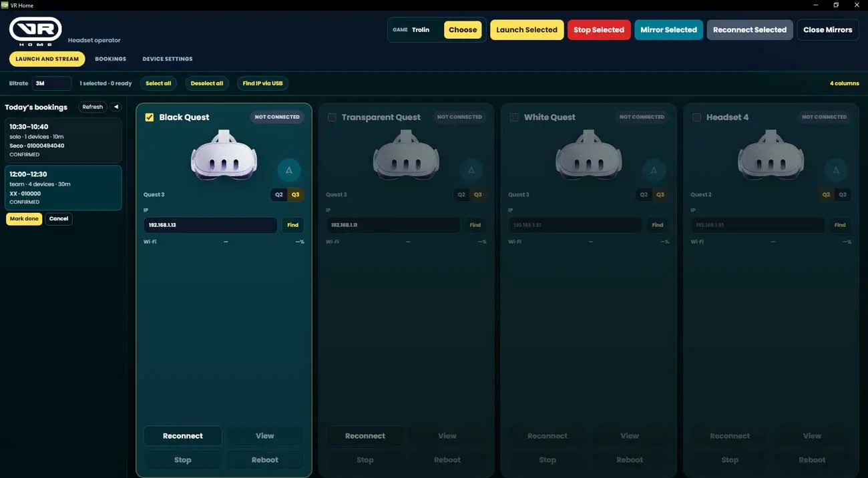868x478 pixels.
Task: Find IP for Transparent Quest
Action: click(x=475, y=225)
